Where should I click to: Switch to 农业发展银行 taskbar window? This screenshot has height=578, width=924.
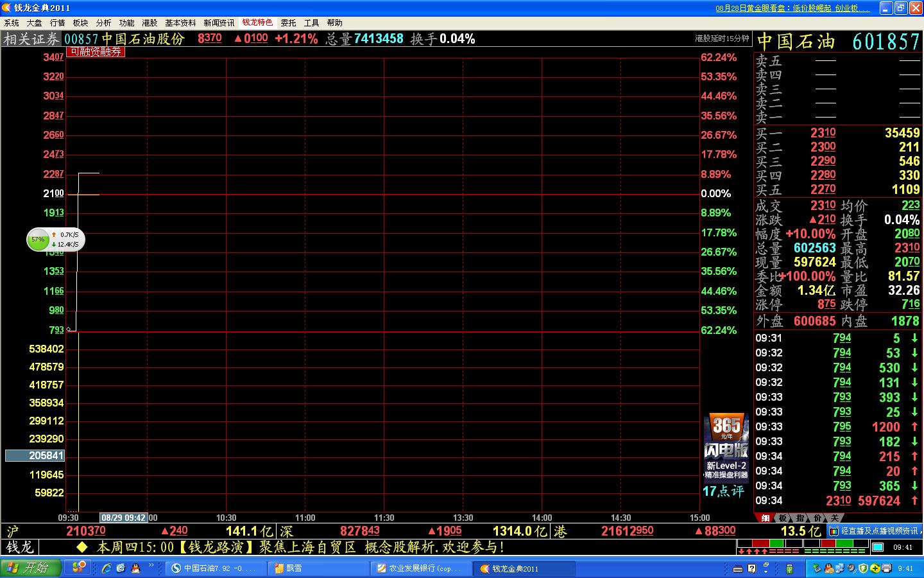click(x=421, y=568)
